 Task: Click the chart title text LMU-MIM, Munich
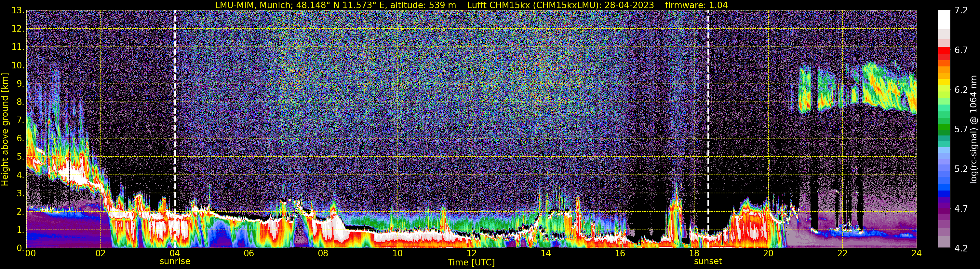[x=253, y=5]
